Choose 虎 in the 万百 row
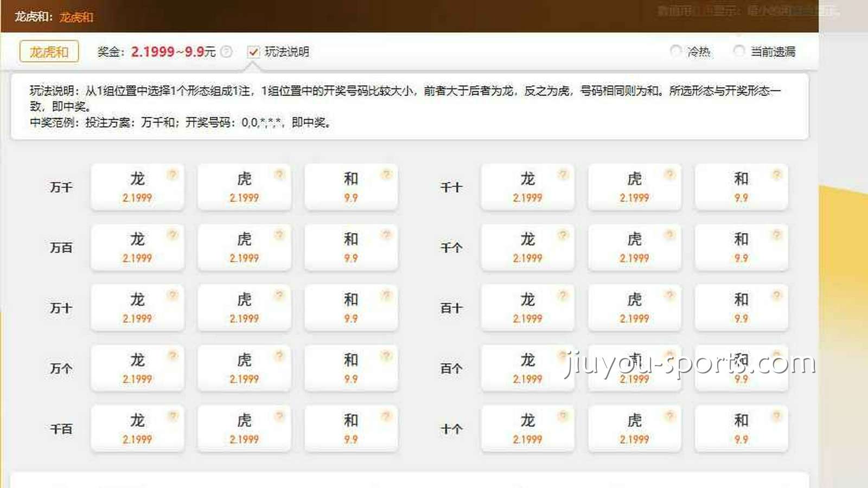 [x=244, y=248]
